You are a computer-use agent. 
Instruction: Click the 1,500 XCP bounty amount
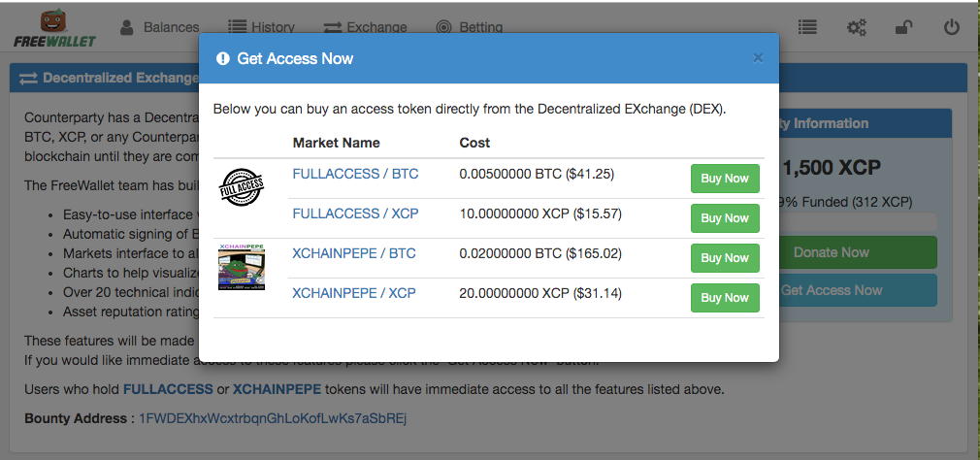(x=831, y=168)
